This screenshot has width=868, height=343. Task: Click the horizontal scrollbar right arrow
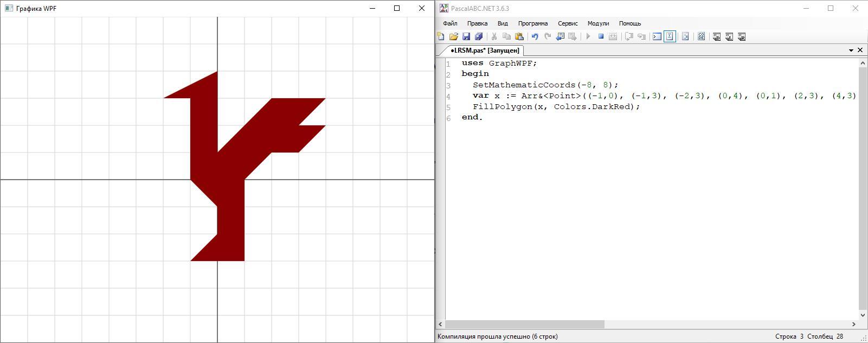click(x=853, y=324)
